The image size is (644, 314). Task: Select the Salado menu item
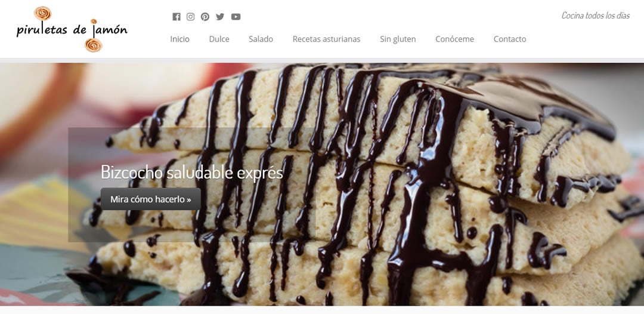pyautogui.click(x=261, y=39)
